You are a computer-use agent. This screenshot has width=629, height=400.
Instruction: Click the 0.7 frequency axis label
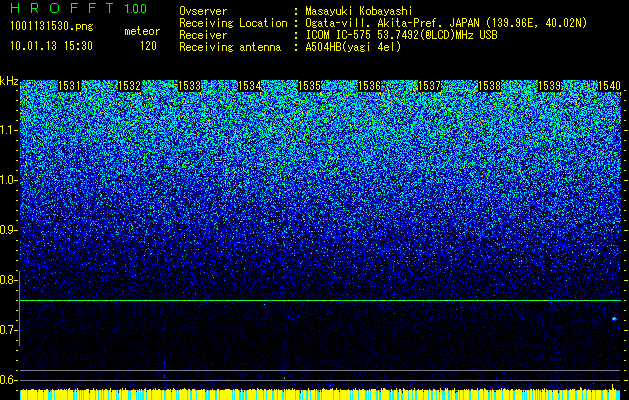pyautogui.click(x=8, y=330)
